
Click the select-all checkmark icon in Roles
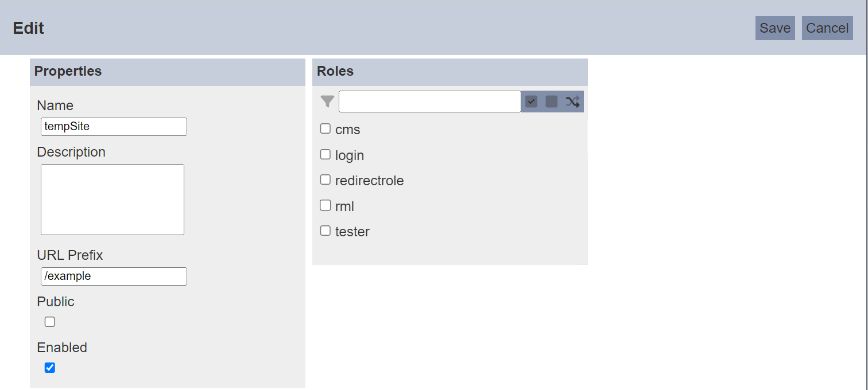[531, 102]
